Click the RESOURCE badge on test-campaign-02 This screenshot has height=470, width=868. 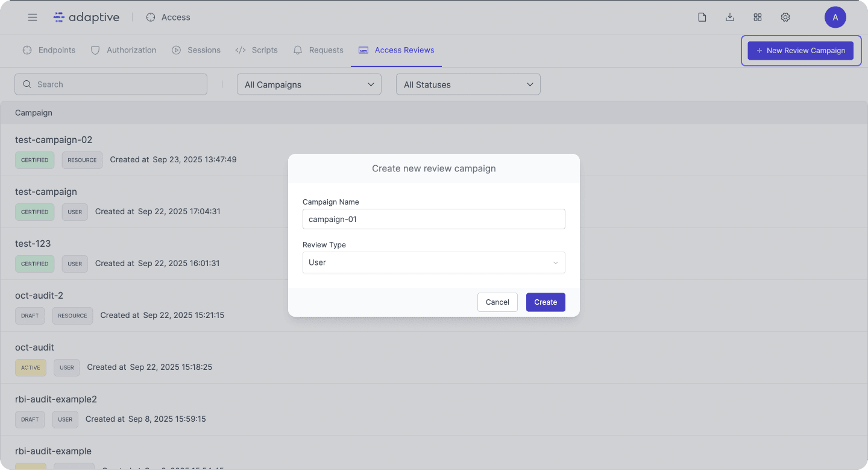pos(82,160)
